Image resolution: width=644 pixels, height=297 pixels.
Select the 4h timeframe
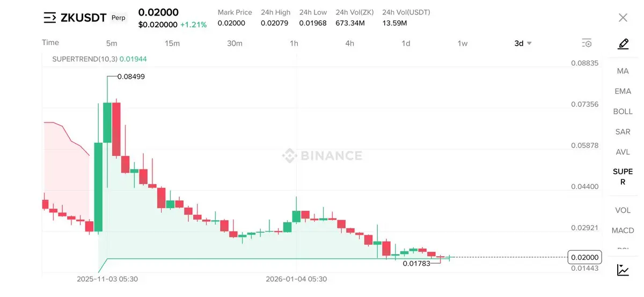[350, 44]
